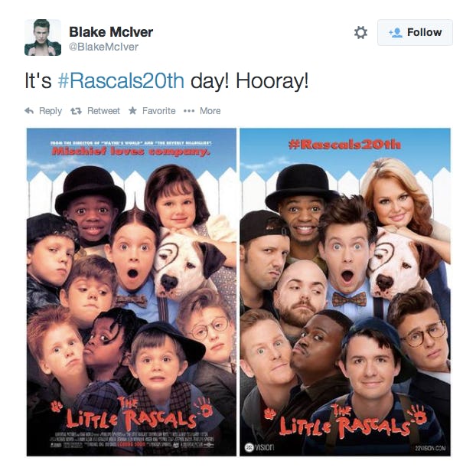Click the More text label
The image size is (476, 474).
tap(210, 111)
